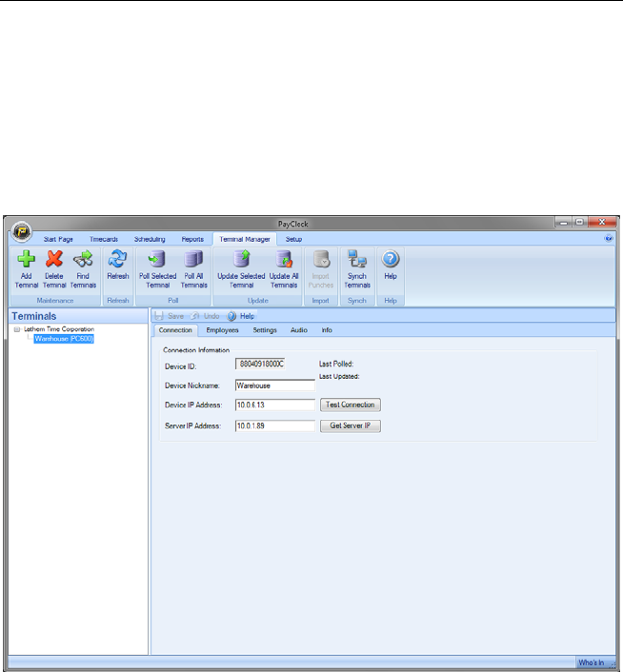This screenshot has width=623, height=672.
Task: Minimize the PayClock window
Action: point(563,222)
